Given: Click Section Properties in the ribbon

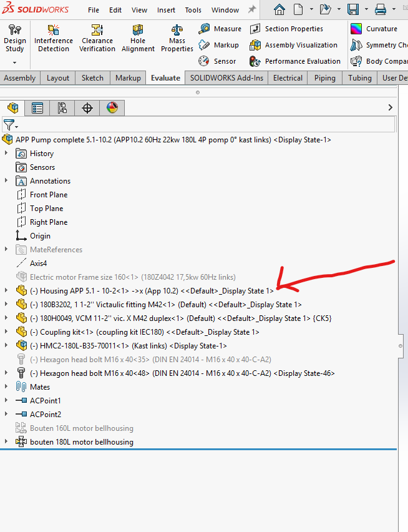Looking at the screenshot, I should click(287, 29).
